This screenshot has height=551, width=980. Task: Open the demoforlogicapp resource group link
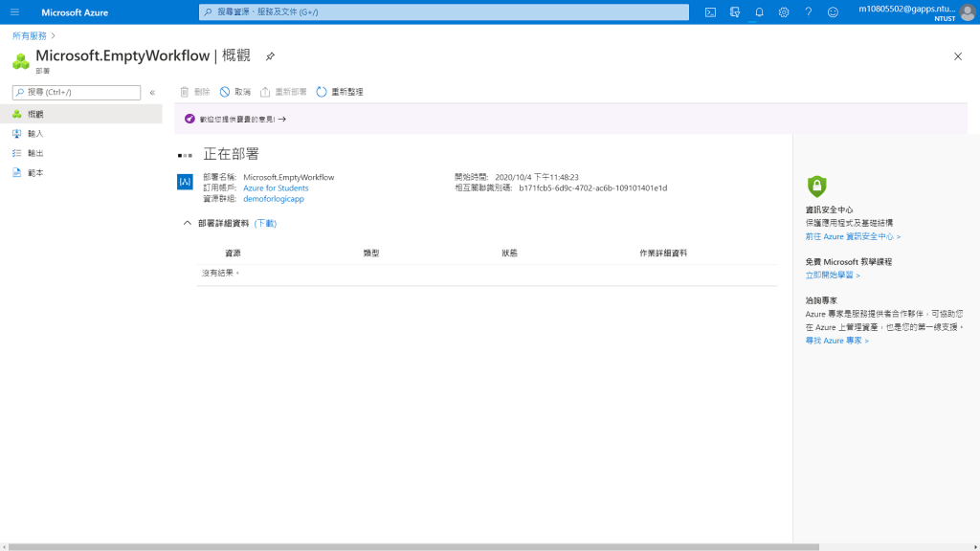click(274, 199)
